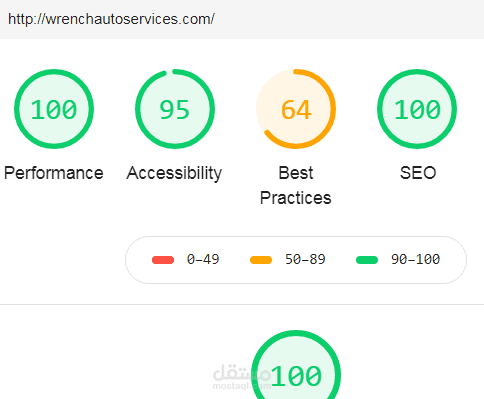Click the score scale legend box
Viewport: 484px width, 399px height.
coord(296,260)
